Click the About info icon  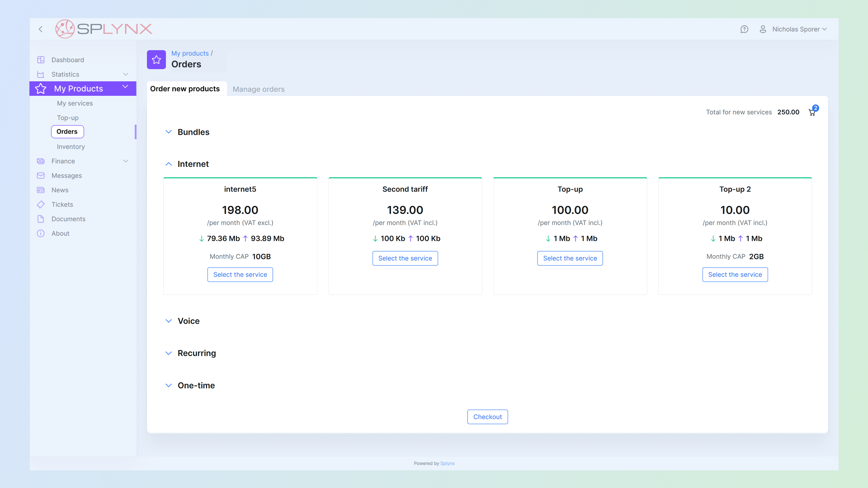[x=41, y=234]
